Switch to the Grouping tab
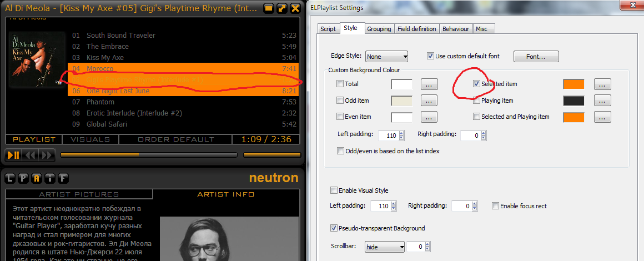 [379, 29]
